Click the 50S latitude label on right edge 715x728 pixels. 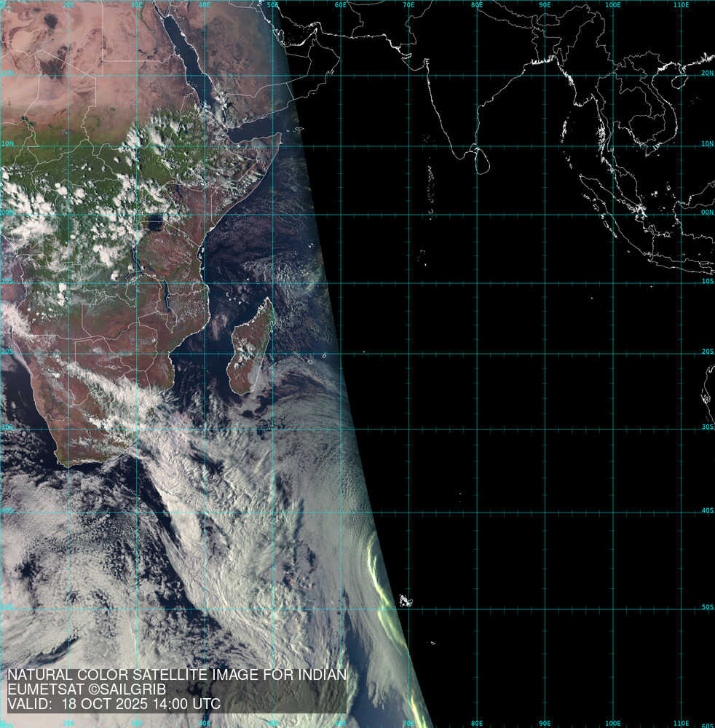click(x=707, y=606)
